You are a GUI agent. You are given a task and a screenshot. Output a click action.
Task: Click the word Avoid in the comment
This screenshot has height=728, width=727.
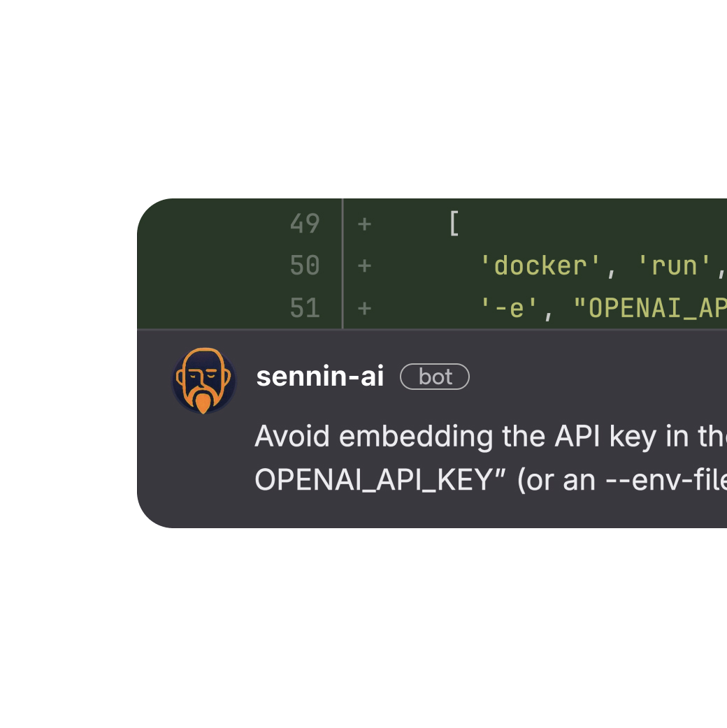[x=293, y=437]
